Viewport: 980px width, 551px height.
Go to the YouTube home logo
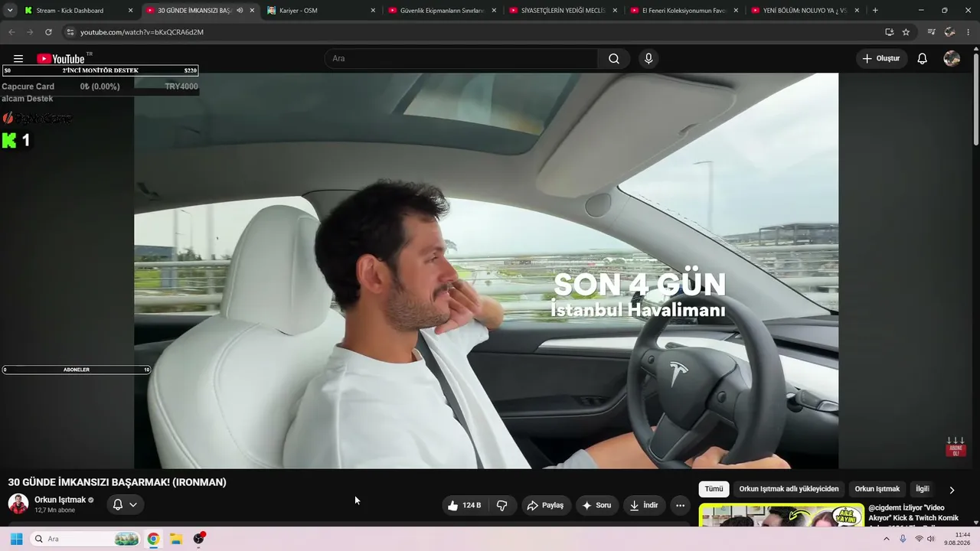click(x=60, y=59)
